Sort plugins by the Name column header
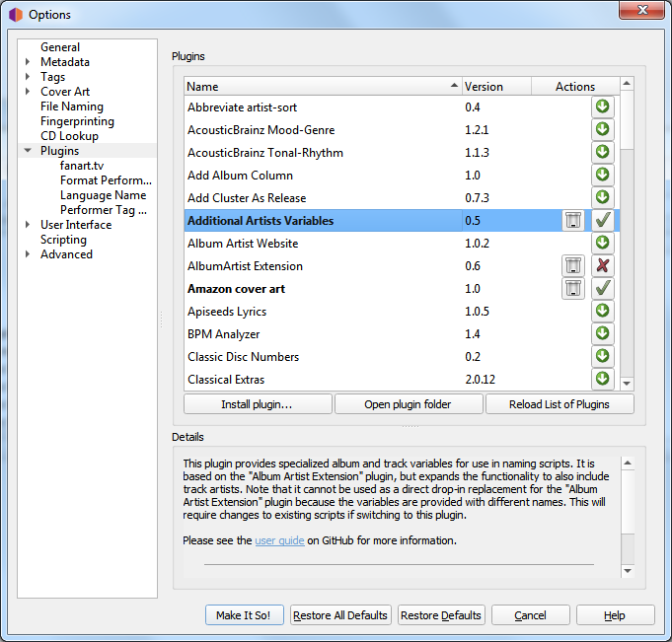Screen dimensions: 672x642 tap(322, 87)
